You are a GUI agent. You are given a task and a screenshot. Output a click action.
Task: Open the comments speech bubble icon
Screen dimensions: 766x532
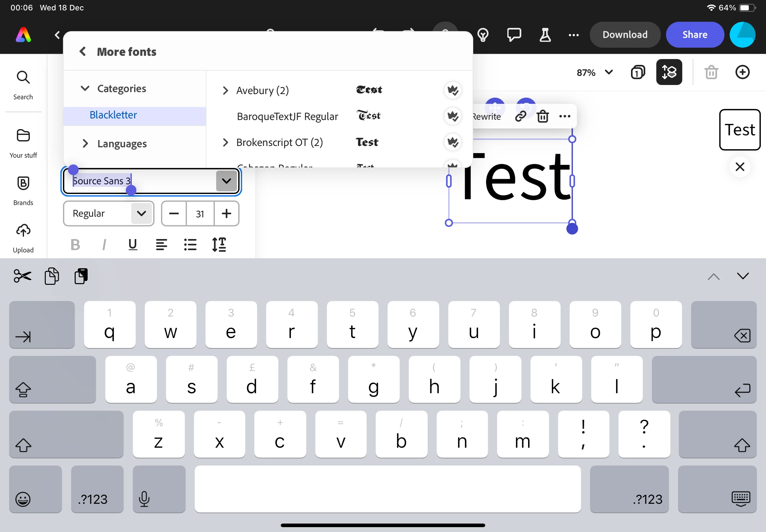[514, 35]
